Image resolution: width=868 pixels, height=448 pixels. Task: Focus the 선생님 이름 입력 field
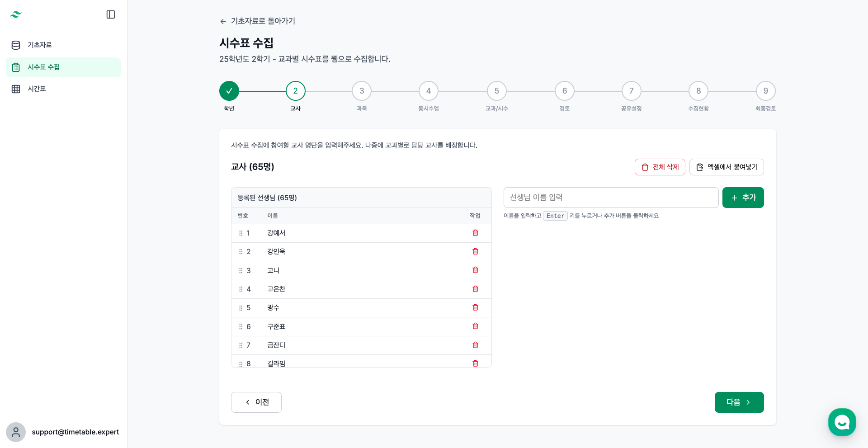pos(611,198)
